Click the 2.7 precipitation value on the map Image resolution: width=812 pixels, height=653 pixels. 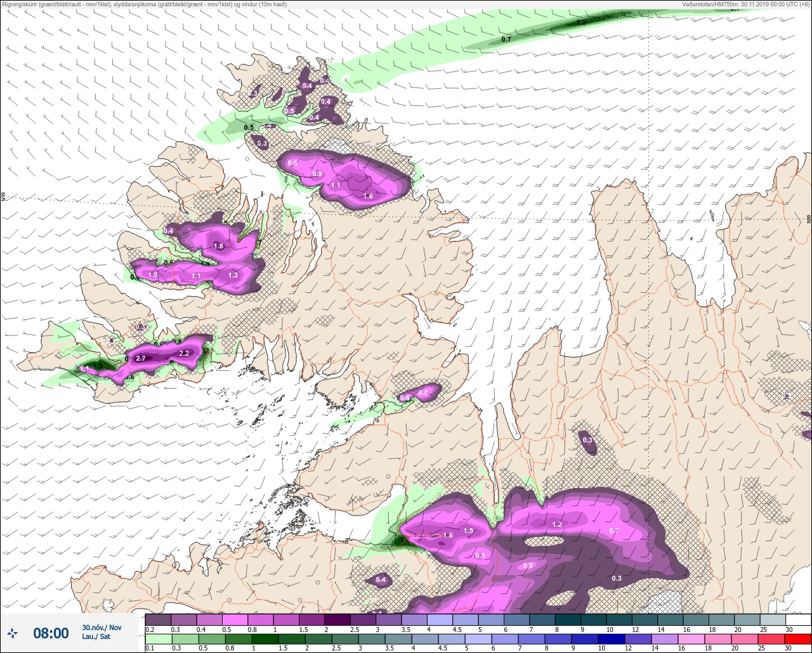click(141, 358)
